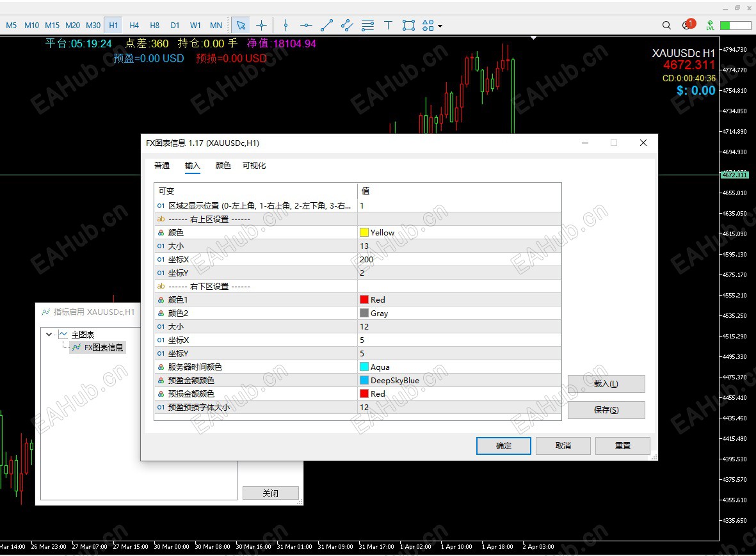This screenshot has width=756, height=556.
Task: Select the Vertical Line drawing tool
Action: point(286,25)
